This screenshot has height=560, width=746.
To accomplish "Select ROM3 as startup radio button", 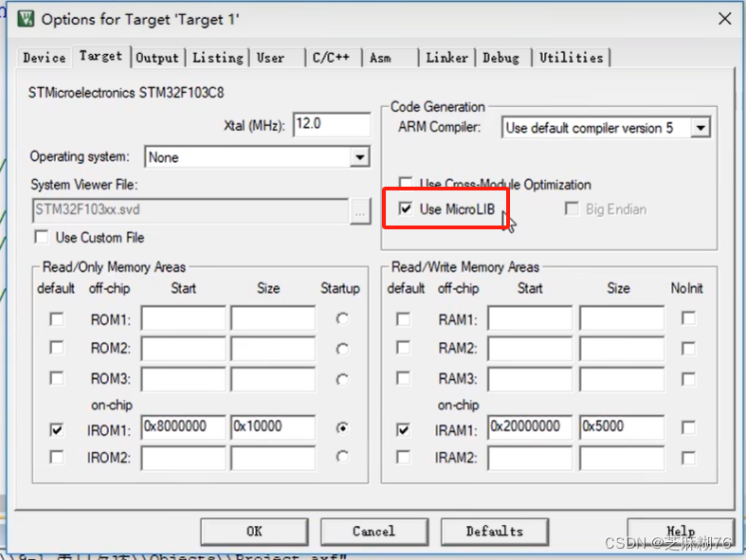I will point(342,380).
